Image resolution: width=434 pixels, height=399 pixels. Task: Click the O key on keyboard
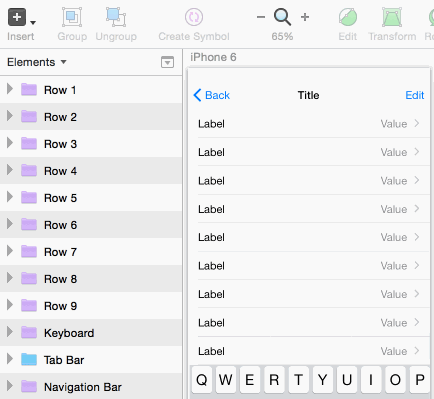click(395, 380)
